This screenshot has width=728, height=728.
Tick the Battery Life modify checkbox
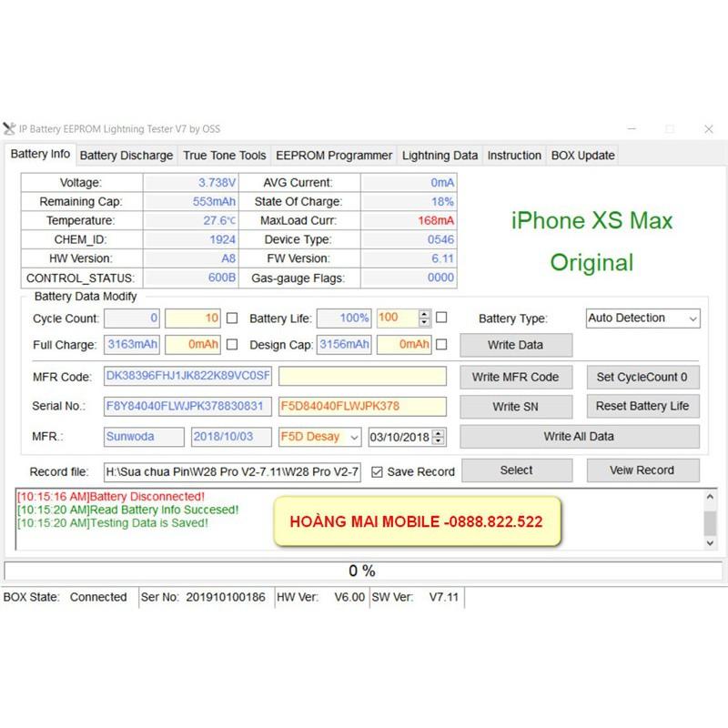pos(441,318)
